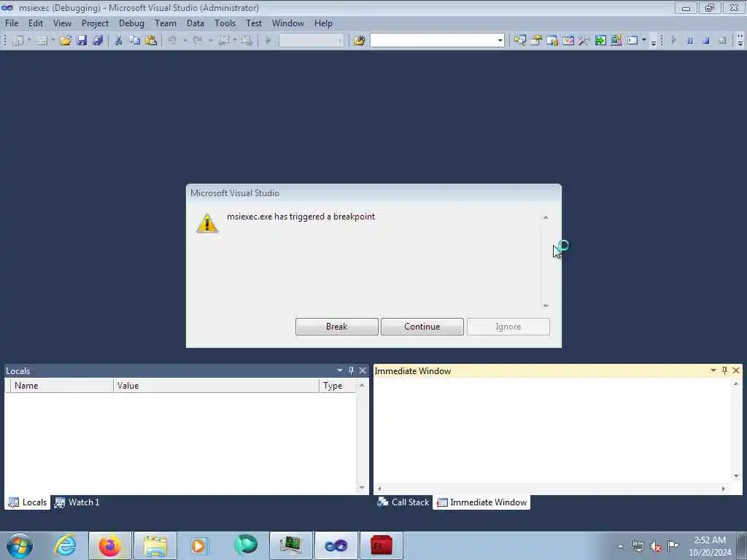747x560 pixels.
Task: Select the Immediate Window bottom tab
Action: [481, 502]
